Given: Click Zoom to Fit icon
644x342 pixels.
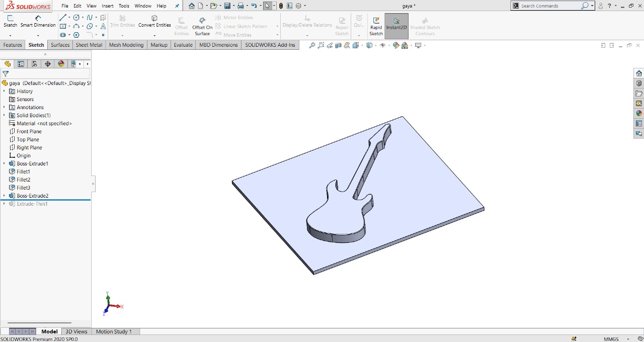Looking at the screenshot, I should (312, 45).
